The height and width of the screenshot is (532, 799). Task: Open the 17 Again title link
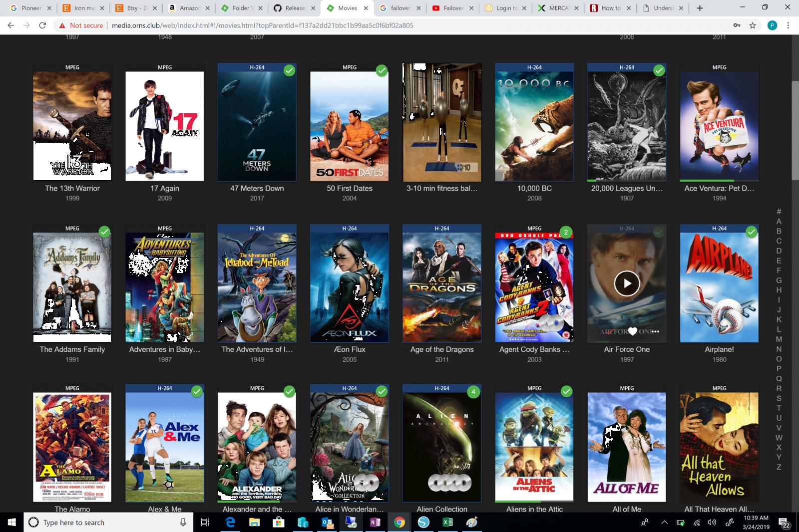[x=165, y=188]
